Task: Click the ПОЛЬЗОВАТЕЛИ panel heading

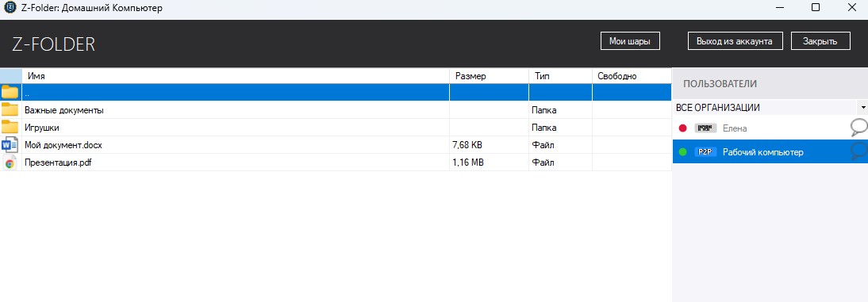Action: 720,83
